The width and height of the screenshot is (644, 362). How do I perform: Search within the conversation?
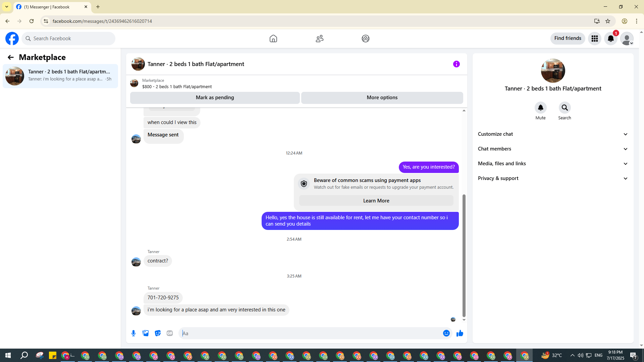(x=565, y=108)
